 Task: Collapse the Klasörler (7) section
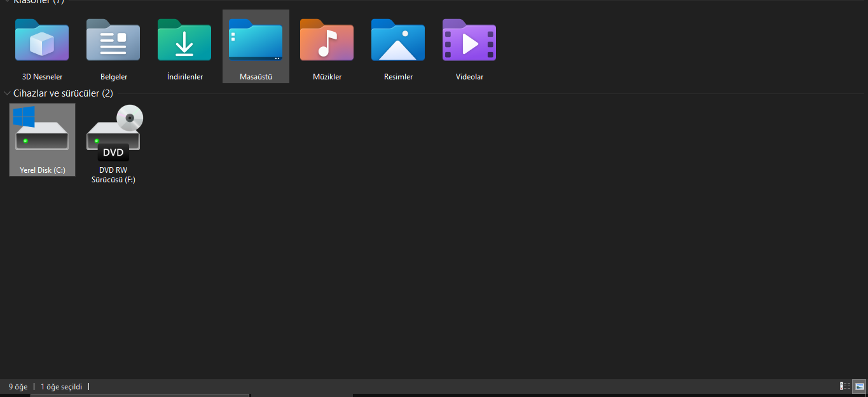(x=6, y=1)
